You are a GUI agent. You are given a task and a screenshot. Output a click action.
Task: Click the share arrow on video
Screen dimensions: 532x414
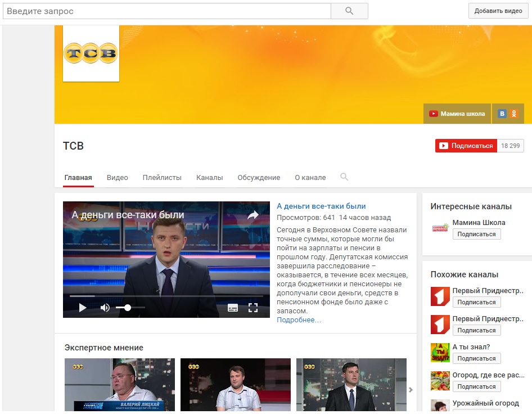coord(253,215)
